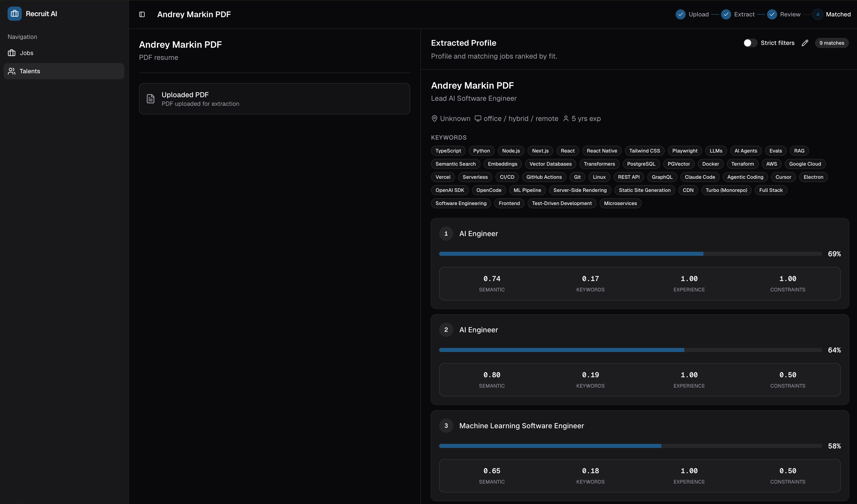
Task: Click the Extract step checkmark icon
Action: [727, 14]
